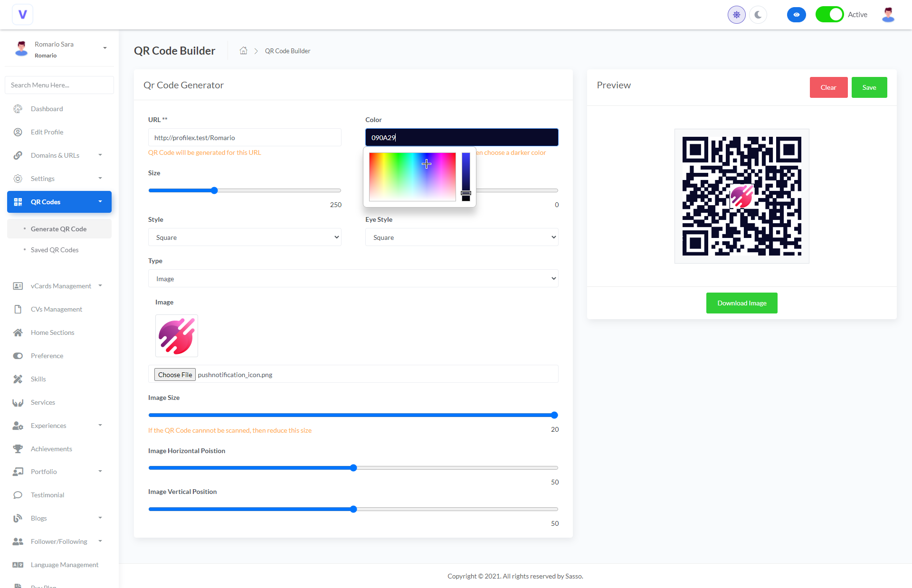Click the Testimonial speech bubble icon
The width and height of the screenshot is (912, 588).
click(x=18, y=495)
